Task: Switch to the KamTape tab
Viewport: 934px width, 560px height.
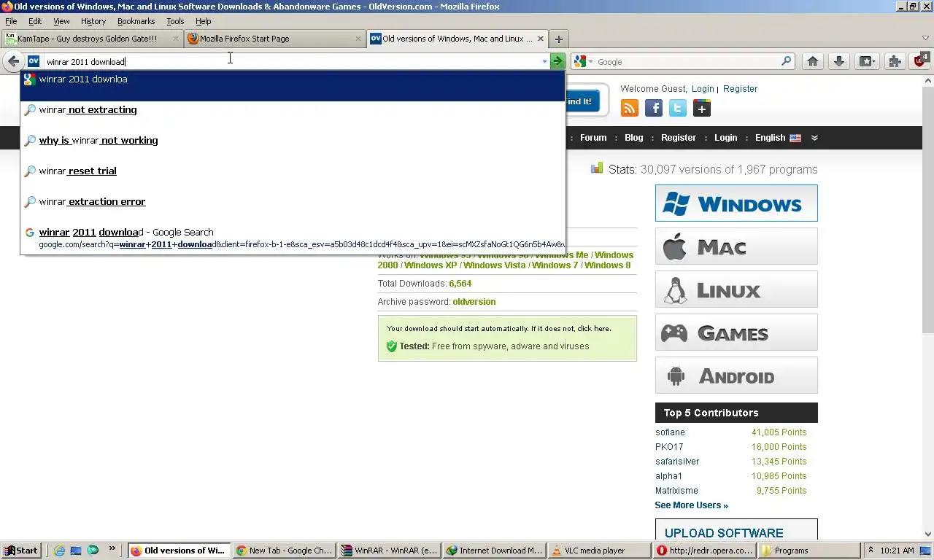Action: pos(91,39)
